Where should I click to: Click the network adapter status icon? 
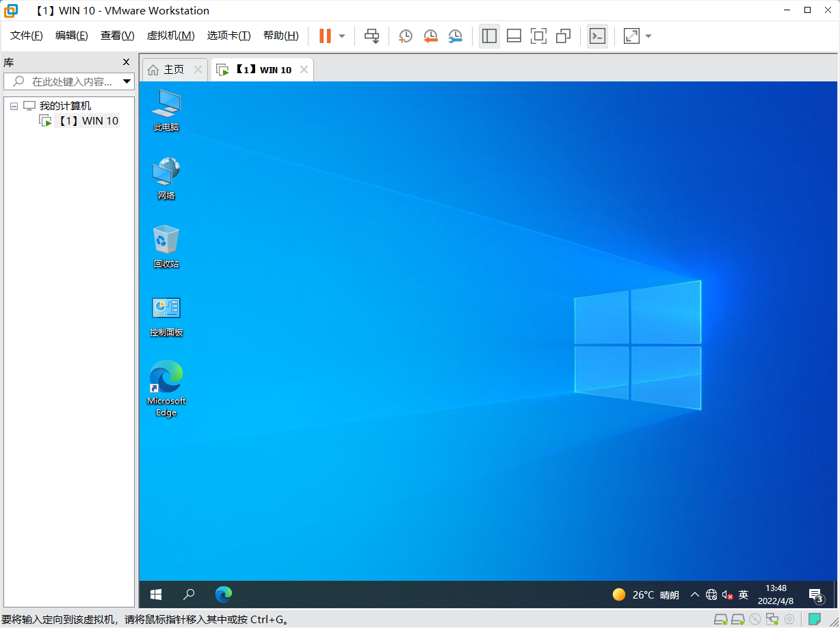(x=772, y=620)
